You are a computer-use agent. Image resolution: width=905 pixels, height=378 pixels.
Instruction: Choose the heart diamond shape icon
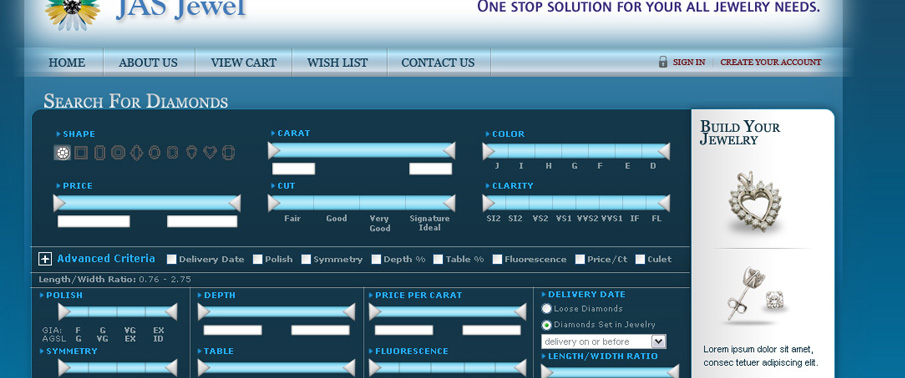(x=210, y=152)
